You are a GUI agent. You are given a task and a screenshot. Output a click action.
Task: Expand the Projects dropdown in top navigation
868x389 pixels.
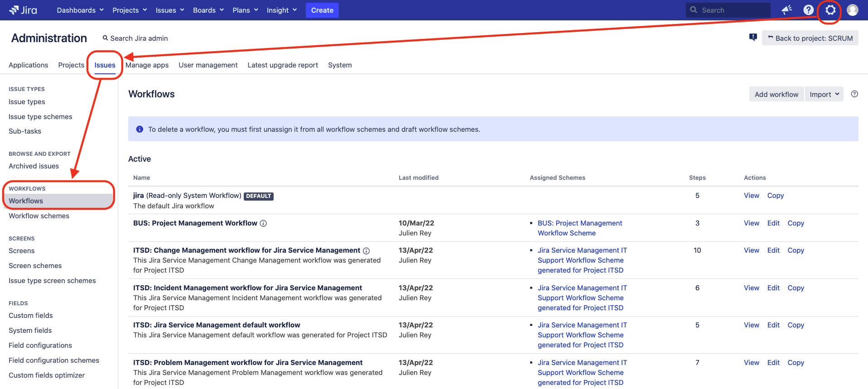(x=130, y=10)
